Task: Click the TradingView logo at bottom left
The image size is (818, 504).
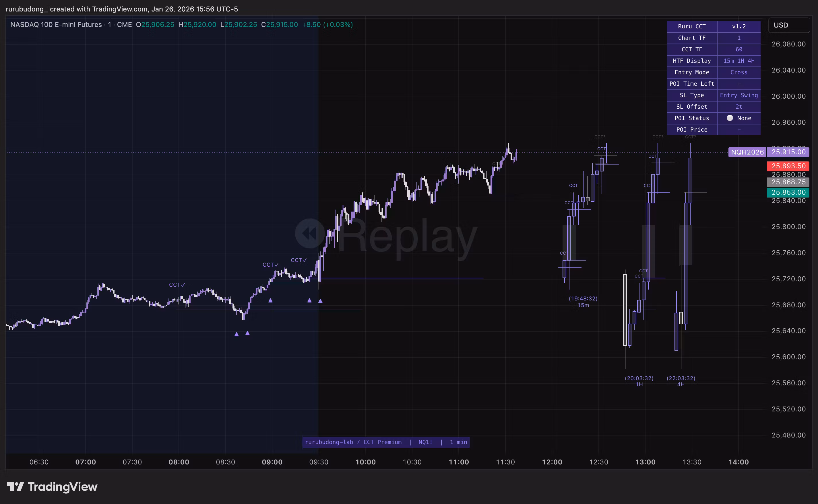Action: [52, 487]
